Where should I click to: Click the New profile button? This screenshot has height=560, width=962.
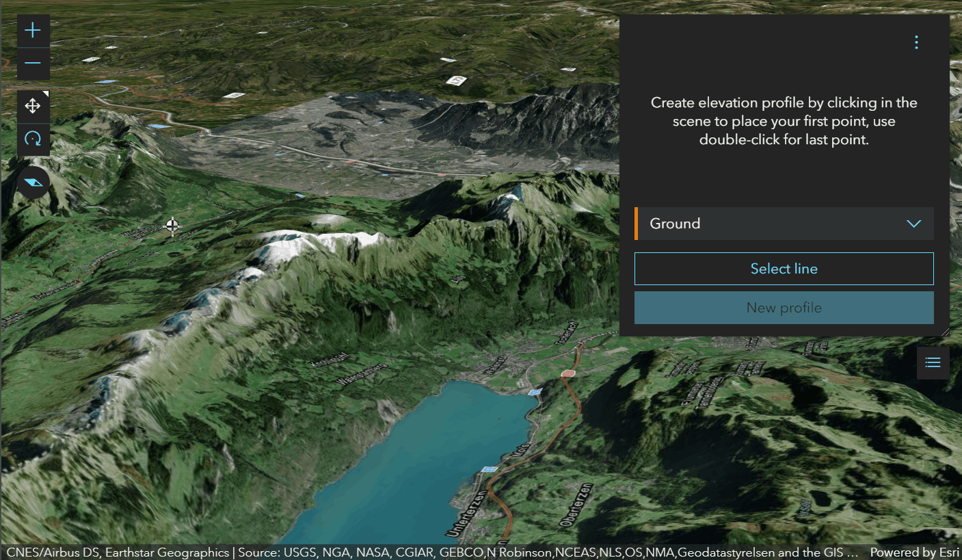click(x=784, y=308)
